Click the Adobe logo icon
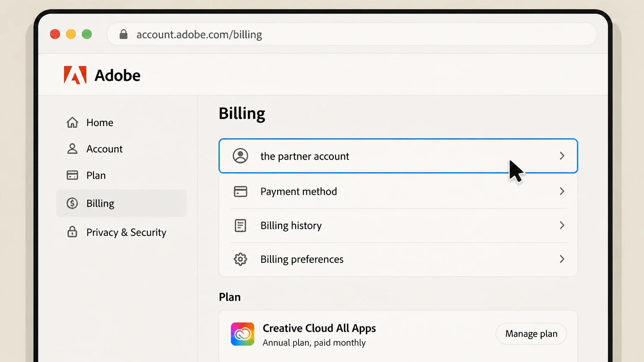This screenshot has width=644, height=362. tap(75, 75)
